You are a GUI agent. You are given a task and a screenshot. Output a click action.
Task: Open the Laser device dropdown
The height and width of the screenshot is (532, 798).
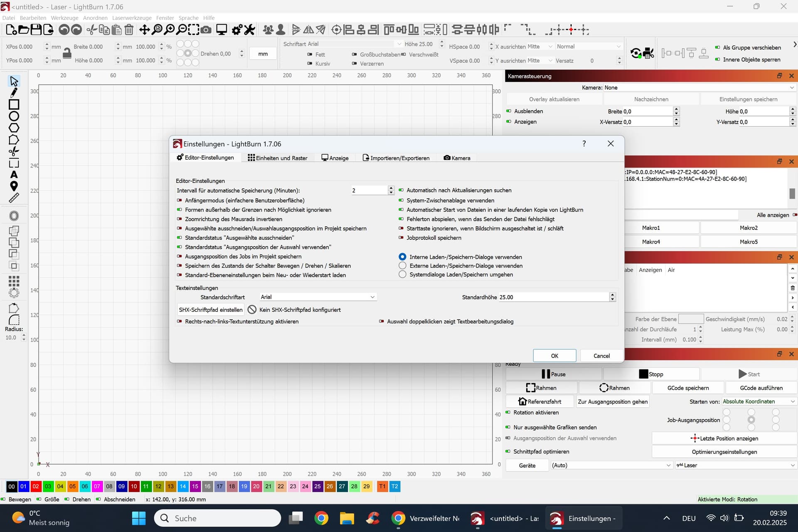pyautogui.click(x=736, y=465)
